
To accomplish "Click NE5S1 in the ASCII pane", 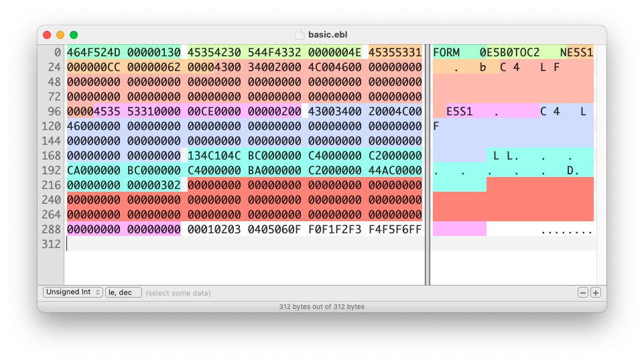I will point(576,52).
